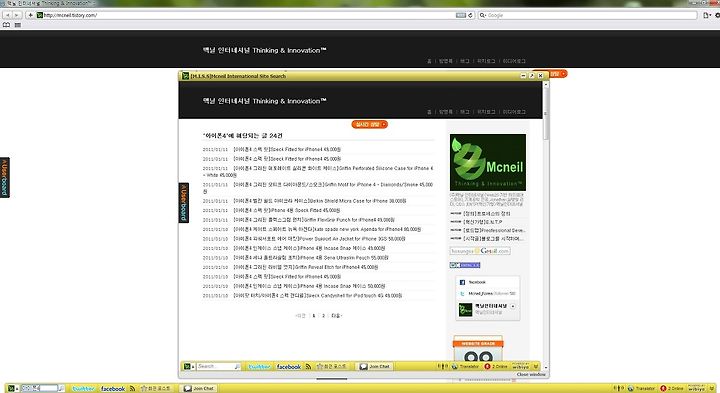Open the grid icon next to bookmarks
The image size is (720, 393).
pos(17,25)
